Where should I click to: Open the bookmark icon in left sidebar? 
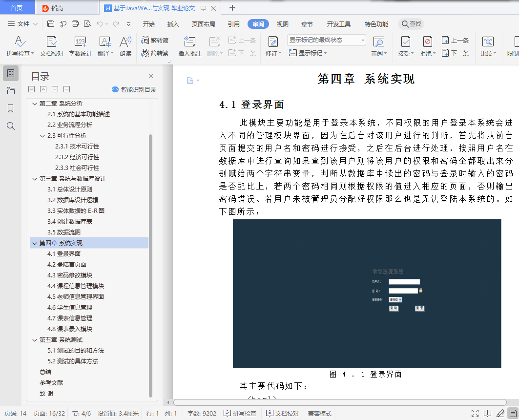click(x=11, y=108)
